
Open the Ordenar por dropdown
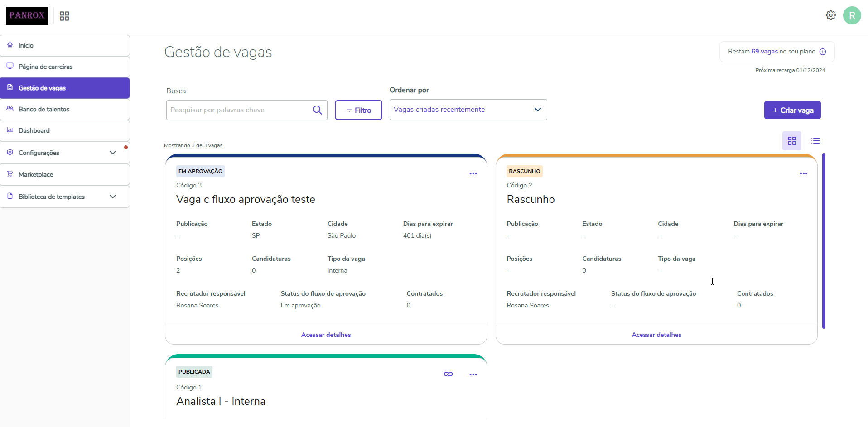(468, 110)
